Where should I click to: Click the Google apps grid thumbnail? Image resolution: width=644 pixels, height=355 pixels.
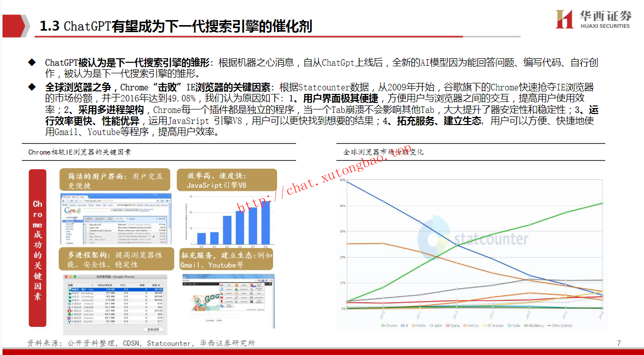click(x=241, y=295)
